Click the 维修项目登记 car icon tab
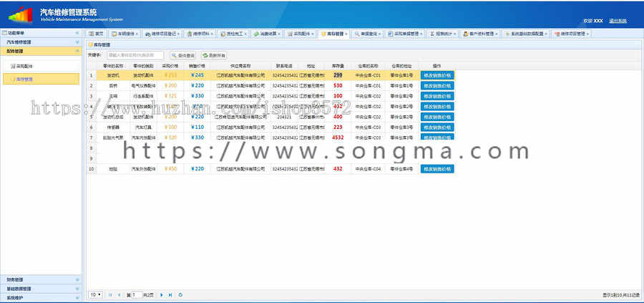The image size is (644, 303). click(147, 34)
